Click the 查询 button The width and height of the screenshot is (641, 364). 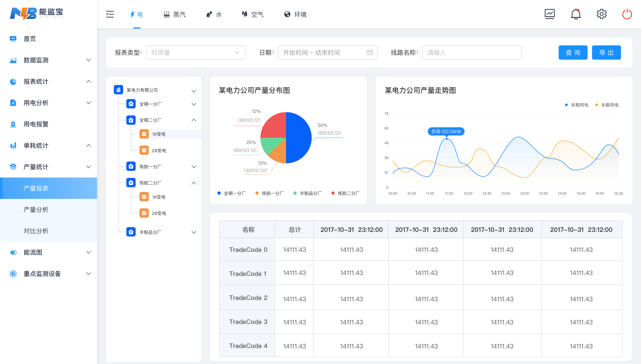tap(573, 53)
